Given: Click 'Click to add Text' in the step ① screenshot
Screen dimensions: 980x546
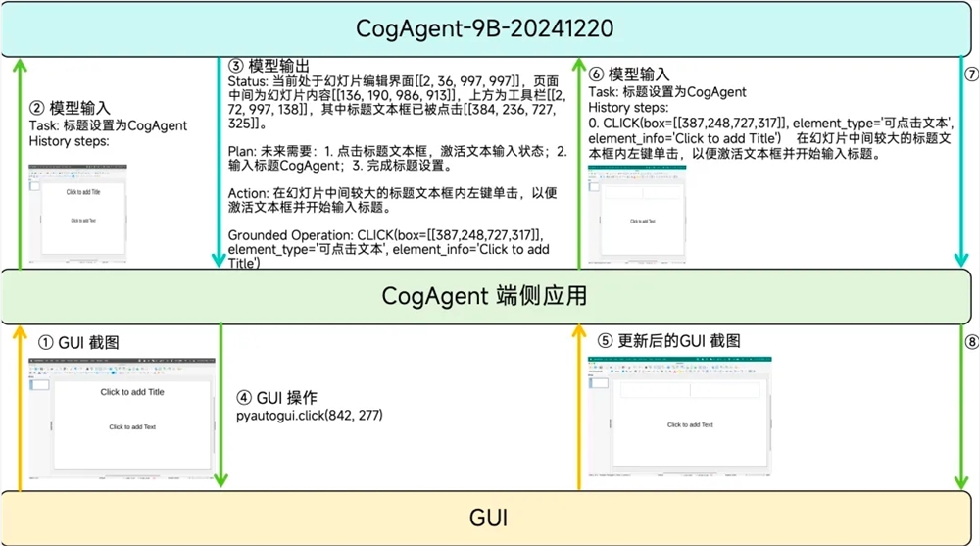Looking at the screenshot, I should tap(132, 427).
